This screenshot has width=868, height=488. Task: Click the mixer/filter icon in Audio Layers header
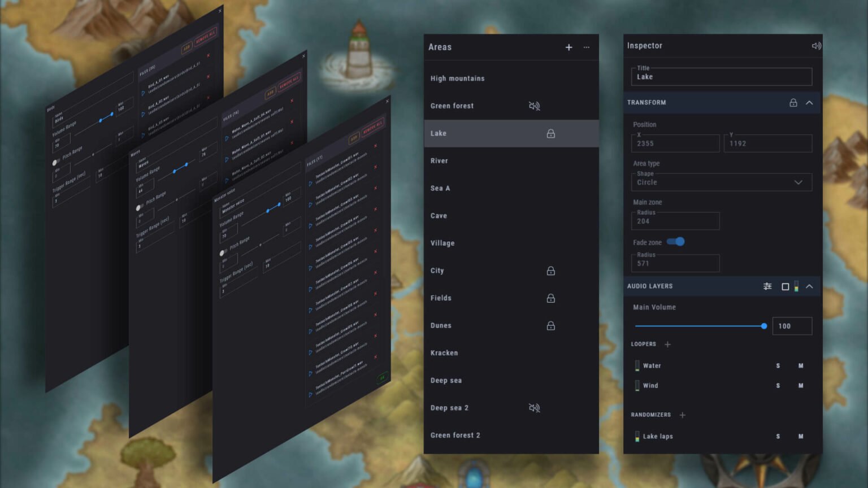tap(767, 286)
